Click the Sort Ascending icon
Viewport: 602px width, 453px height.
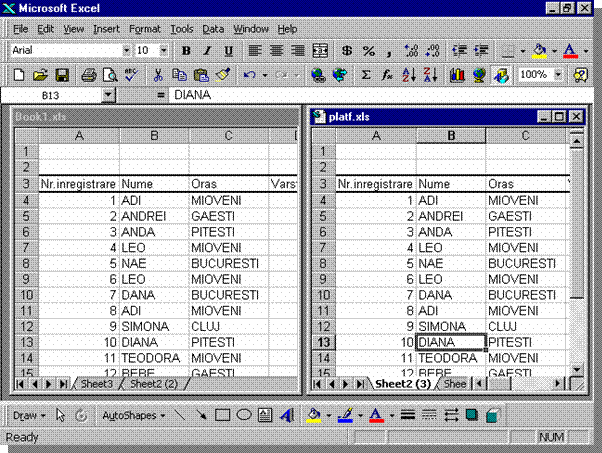pyautogui.click(x=408, y=75)
